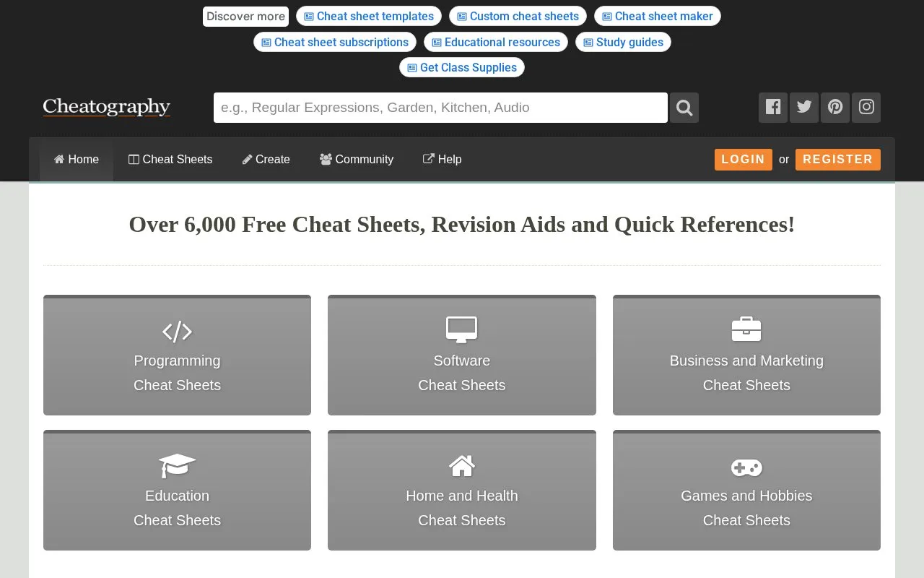The width and height of the screenshot is (924, 578).
Task: Open Education Cheat Sheets text link
Action: click(177, 508)
